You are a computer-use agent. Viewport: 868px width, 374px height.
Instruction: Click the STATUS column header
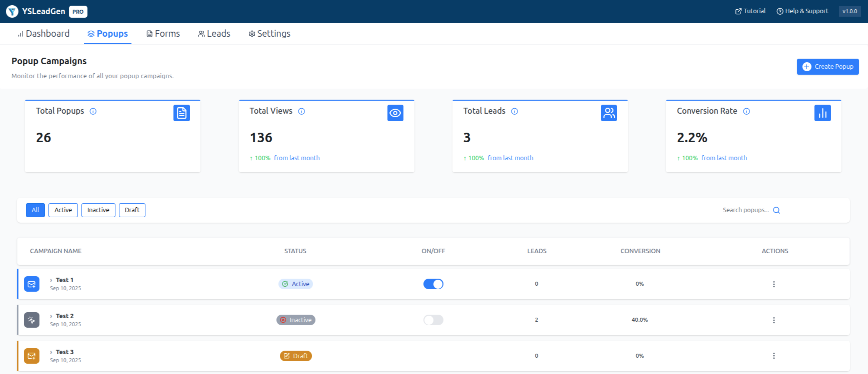point(295,251)
